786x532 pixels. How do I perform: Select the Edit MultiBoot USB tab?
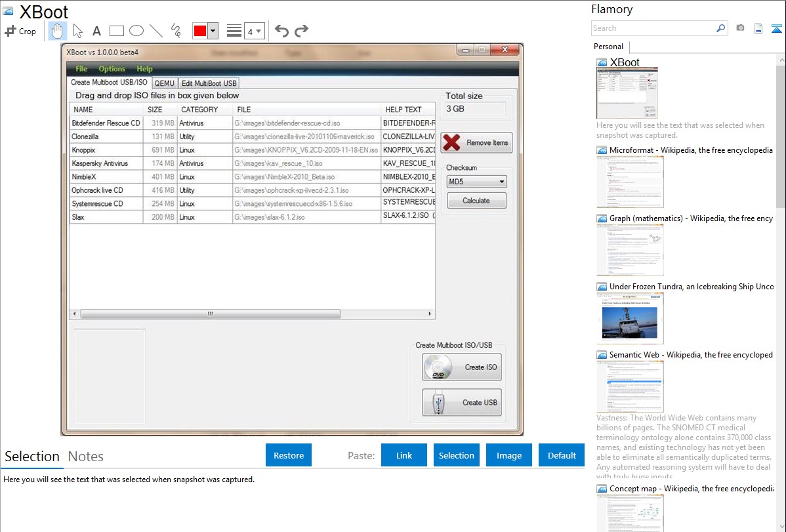click(x=209, y=83)
